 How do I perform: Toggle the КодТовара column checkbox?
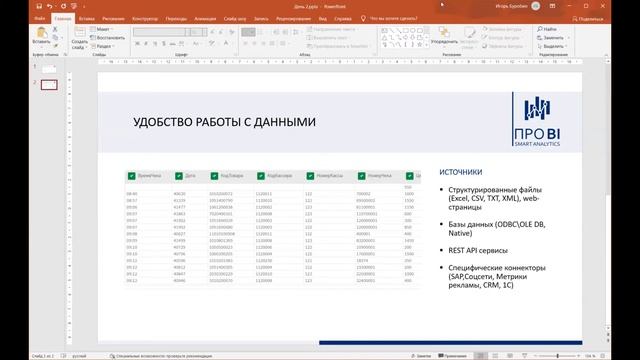pyautogui.click(x=214, y=176)
